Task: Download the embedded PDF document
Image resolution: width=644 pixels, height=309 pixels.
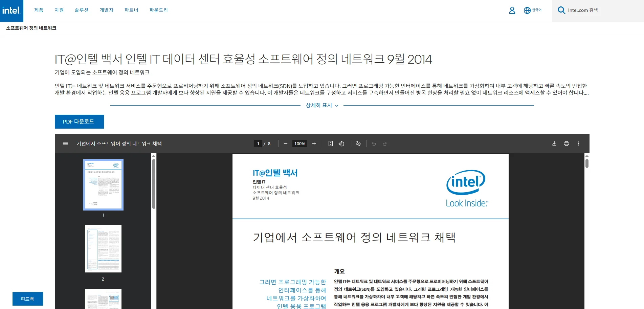Action: coord(554,143)
